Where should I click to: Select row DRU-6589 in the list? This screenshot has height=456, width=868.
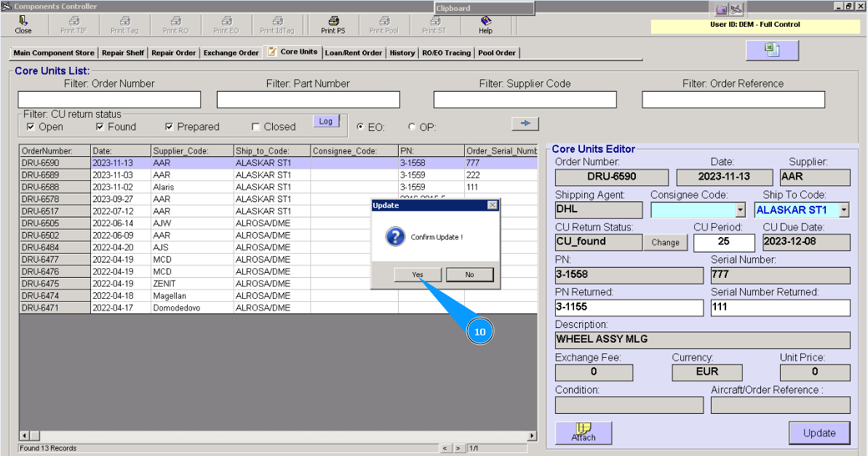(x=279, y=175)
